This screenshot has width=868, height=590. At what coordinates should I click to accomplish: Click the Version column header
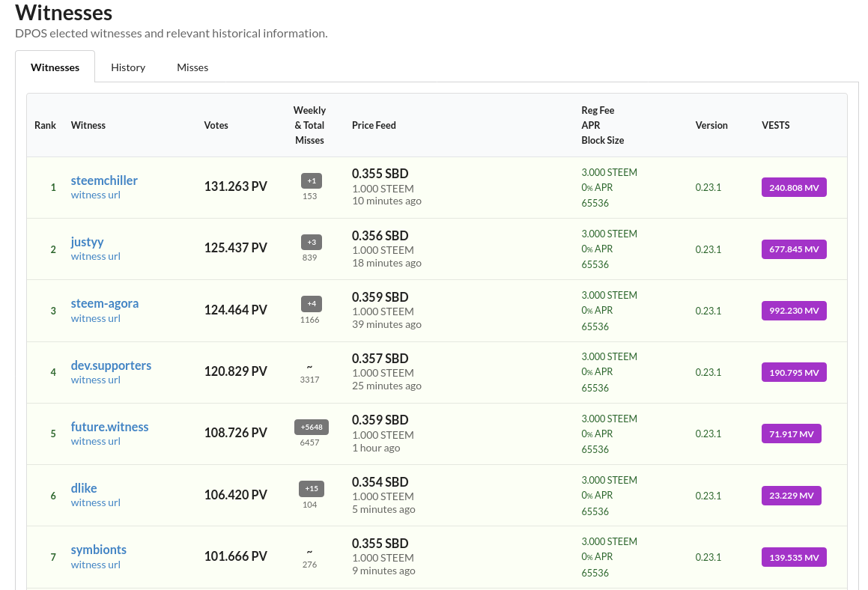click(x=711, y=125)
